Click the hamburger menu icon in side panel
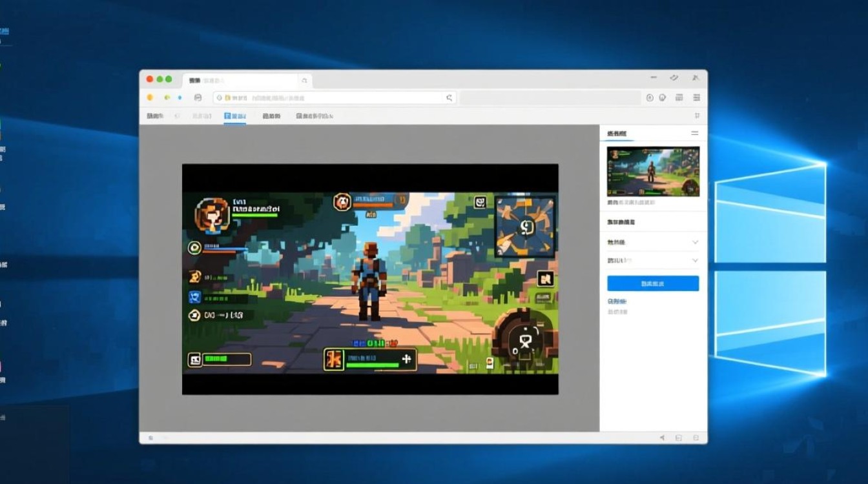 (x=695, y=133)
